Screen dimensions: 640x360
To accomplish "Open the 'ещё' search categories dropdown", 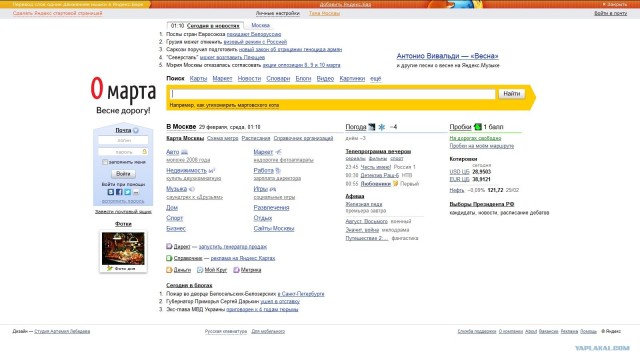I will pyautogui.click(x=376, y=78).
